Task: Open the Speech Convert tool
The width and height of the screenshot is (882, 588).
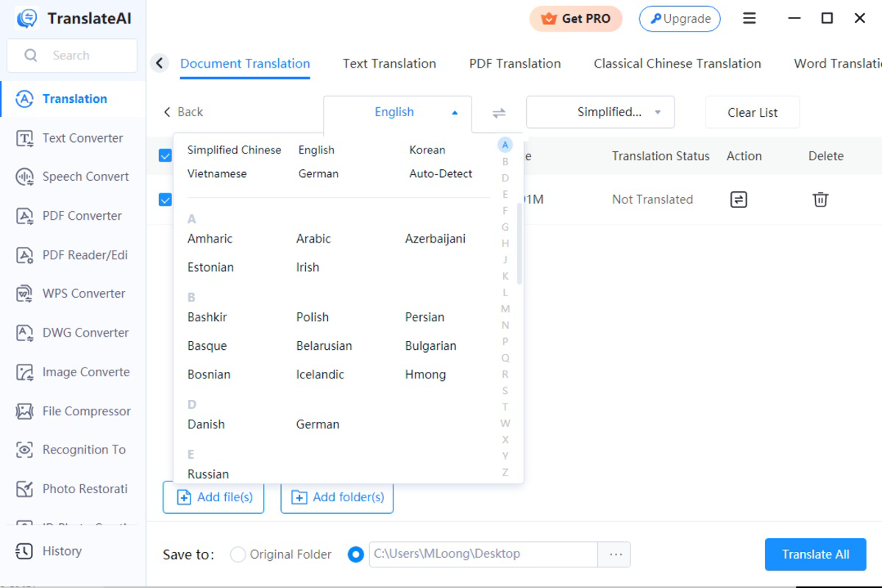Action: [x=73, y=176]
